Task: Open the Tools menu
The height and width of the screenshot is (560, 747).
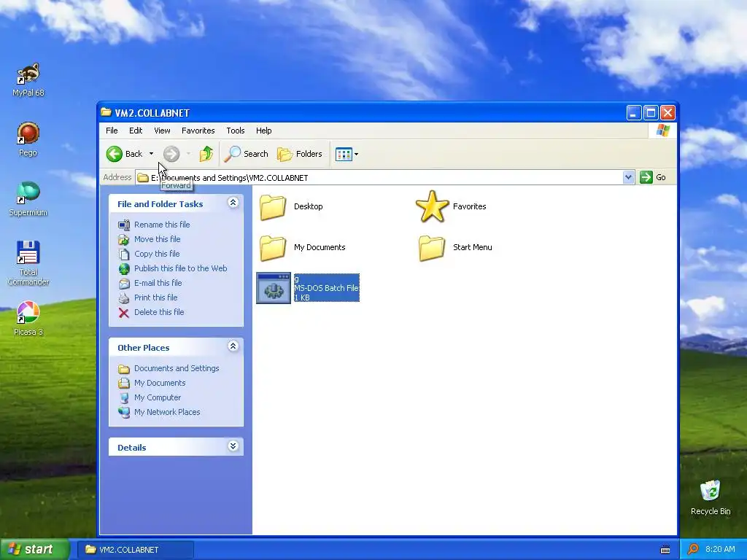Action: 236,131
